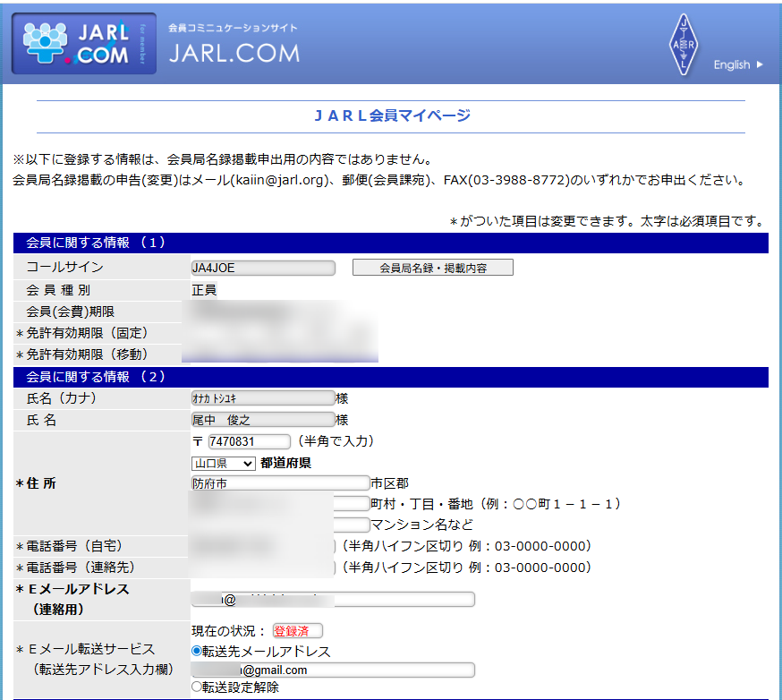Click the 電話番号（自宅） phone field
The image size is (782, 700).
pyautogui.click(x=263, y=546)
